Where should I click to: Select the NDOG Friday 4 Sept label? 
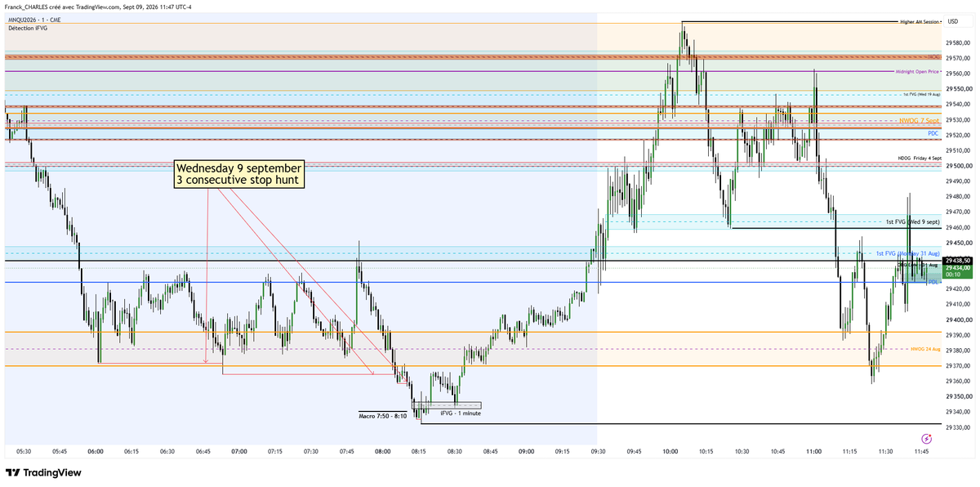920,158
